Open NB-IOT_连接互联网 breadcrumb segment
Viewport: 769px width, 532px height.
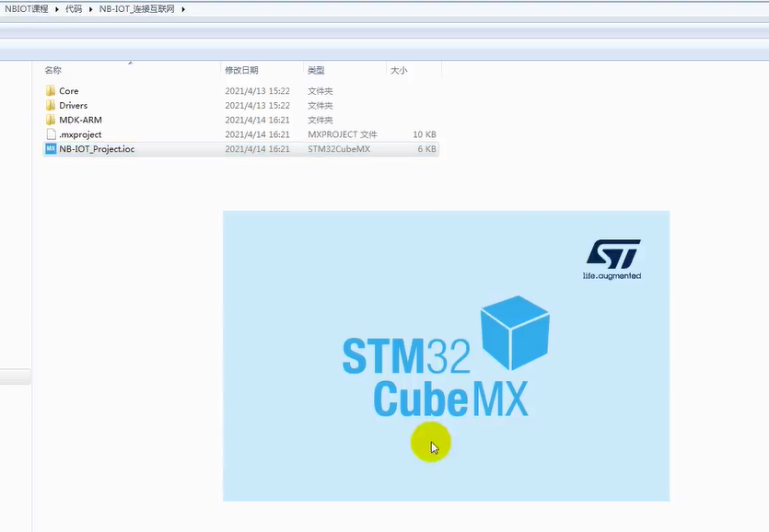(136, 9)
